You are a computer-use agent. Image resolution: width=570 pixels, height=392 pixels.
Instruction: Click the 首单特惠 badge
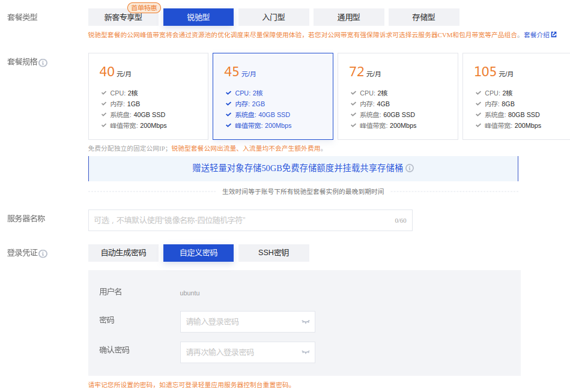tap(144, 8)
